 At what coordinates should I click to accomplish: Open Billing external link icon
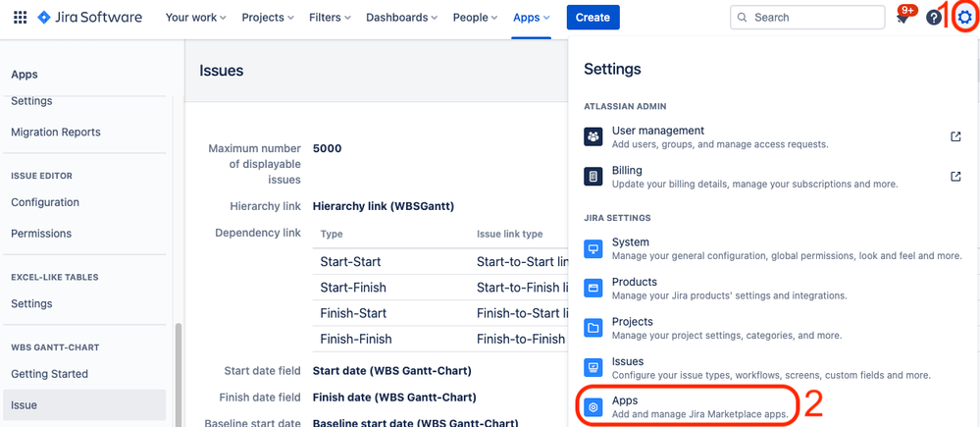(955, 177)
